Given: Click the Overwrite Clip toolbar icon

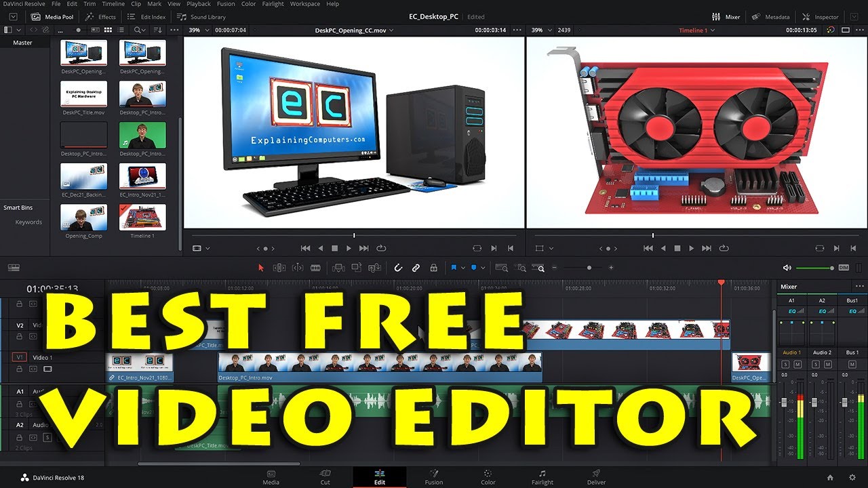Looking at the screenshot, I should [357, 268].
